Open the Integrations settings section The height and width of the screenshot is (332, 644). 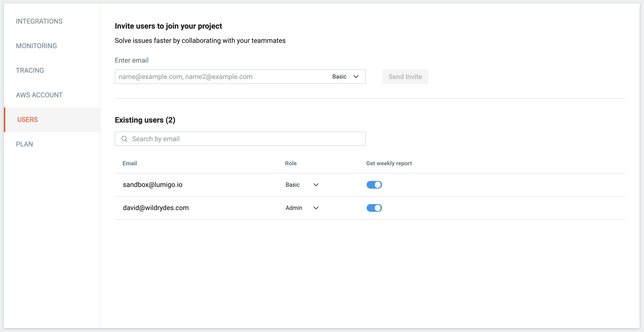(x=39, y=21)
